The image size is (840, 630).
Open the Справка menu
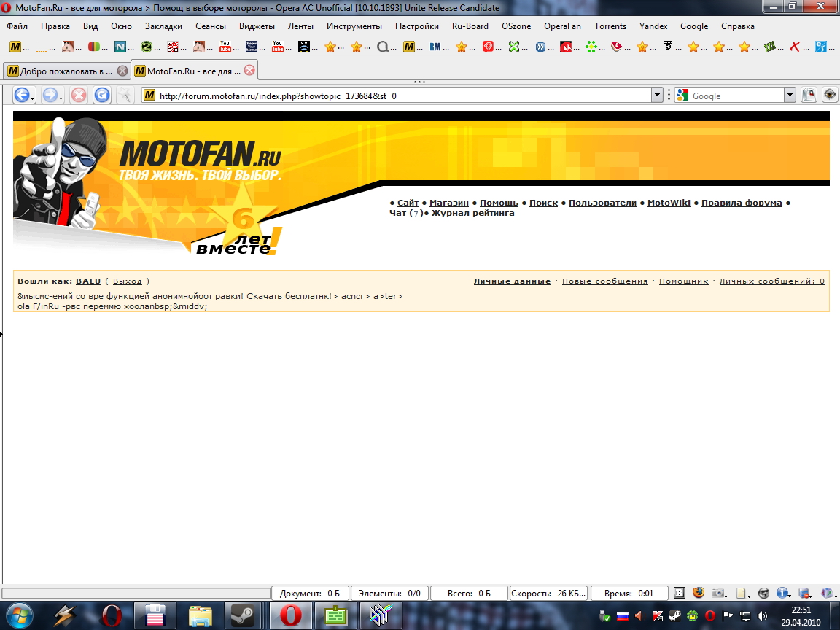[738, 26]
